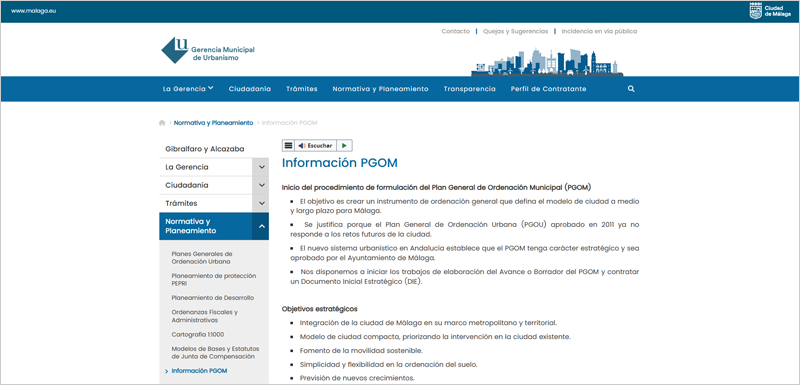800x385 pixels.
Task: Click Información PGOM breadcrumb text
Action: pyautogui.click(x=290, y=123)
